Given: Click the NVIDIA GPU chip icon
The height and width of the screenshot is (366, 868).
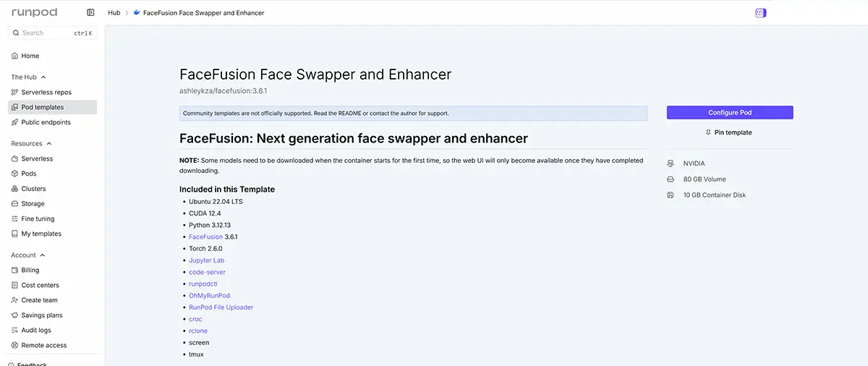Looking at the screenshot, I should 670,163.
